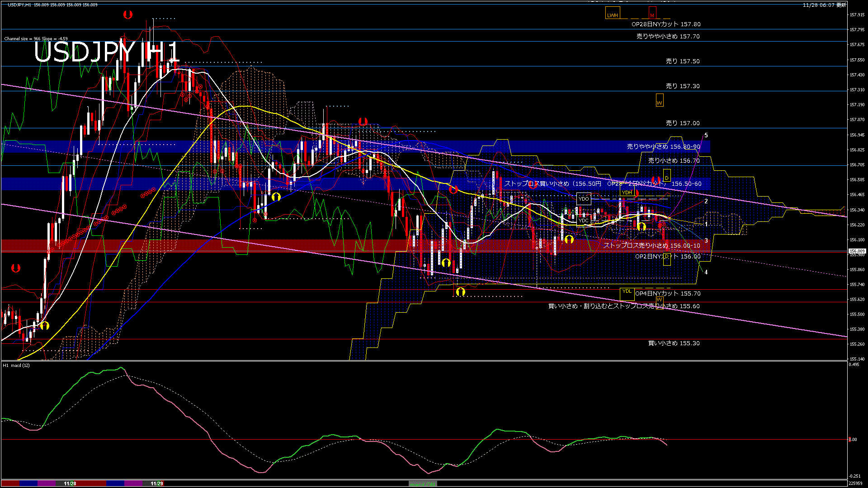Click the 売り 157.00 price label
The image size is (868, 488).
[x=682, y=123]
